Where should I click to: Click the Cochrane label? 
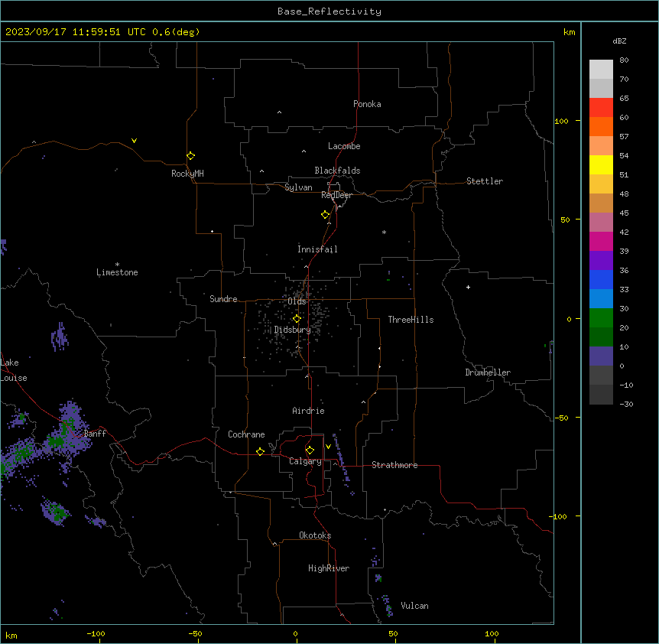246,434
